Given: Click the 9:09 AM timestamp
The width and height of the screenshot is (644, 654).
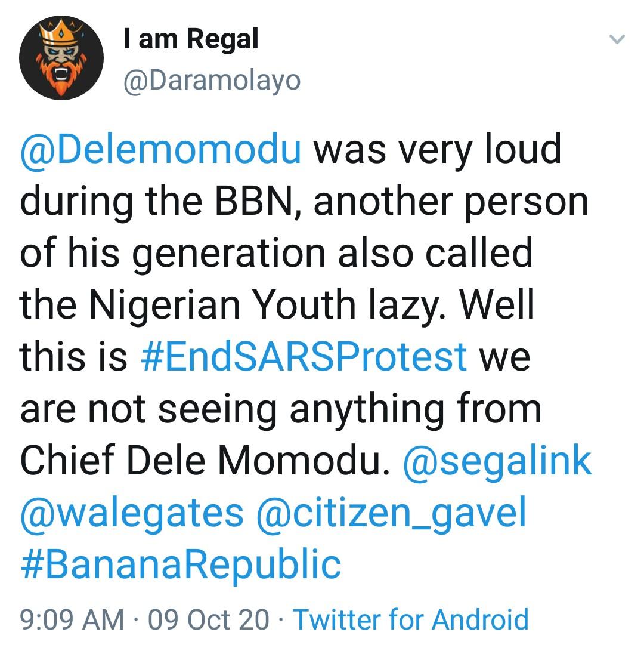Looking at the screenshot, I should pos(72,619).
